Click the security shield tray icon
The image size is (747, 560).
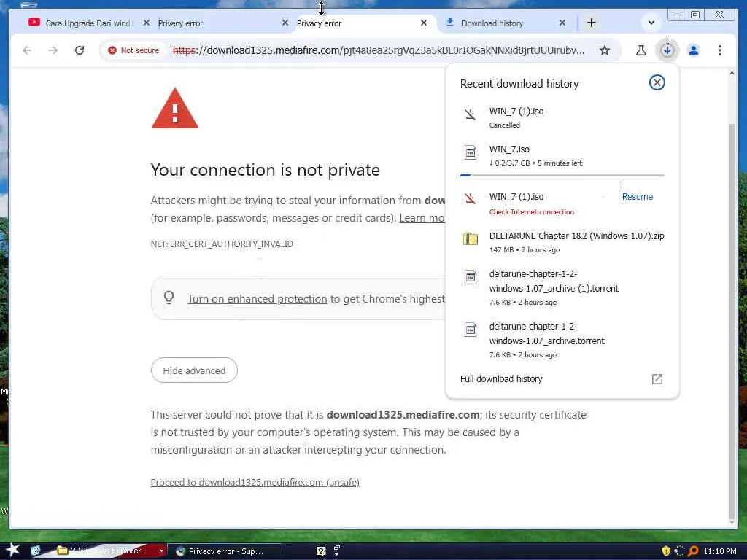point(666,551)
